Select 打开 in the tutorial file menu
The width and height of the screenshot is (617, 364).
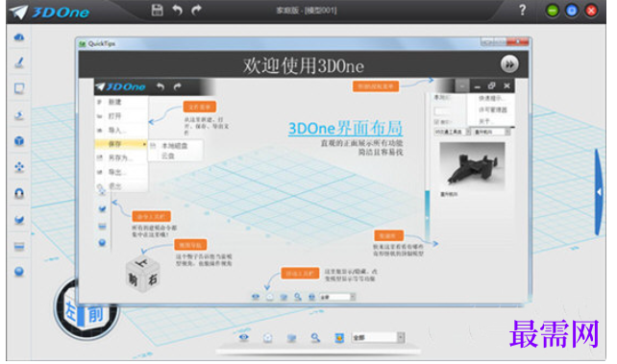point(121,116)
